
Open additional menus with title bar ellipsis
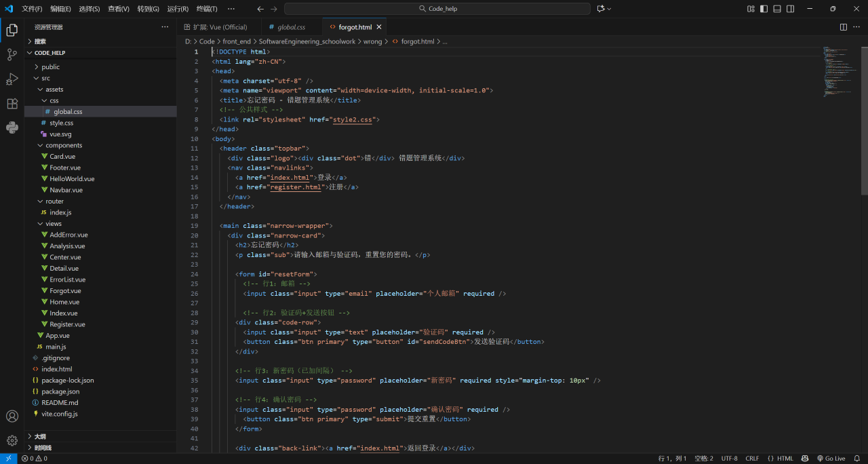(x=231, y=9)
